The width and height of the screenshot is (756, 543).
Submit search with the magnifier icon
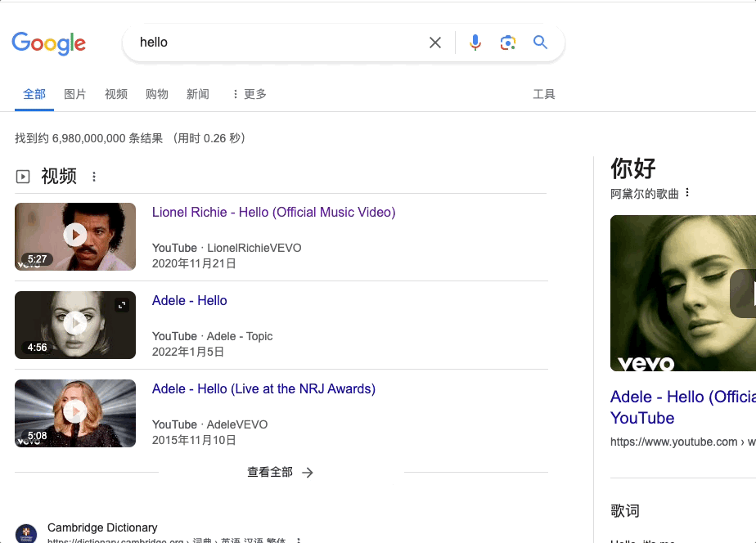[540, 43]
